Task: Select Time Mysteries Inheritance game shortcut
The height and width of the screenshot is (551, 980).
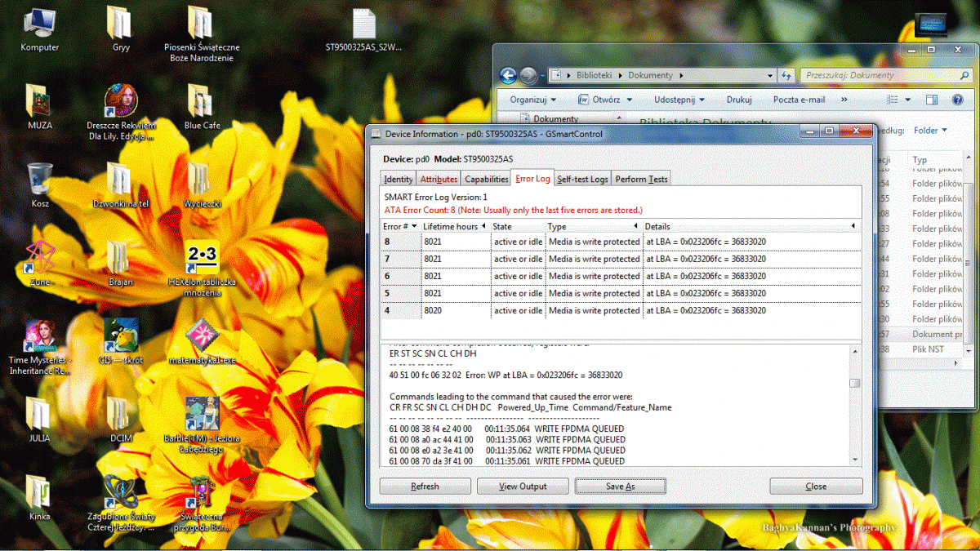Action: tap(39, 348)
